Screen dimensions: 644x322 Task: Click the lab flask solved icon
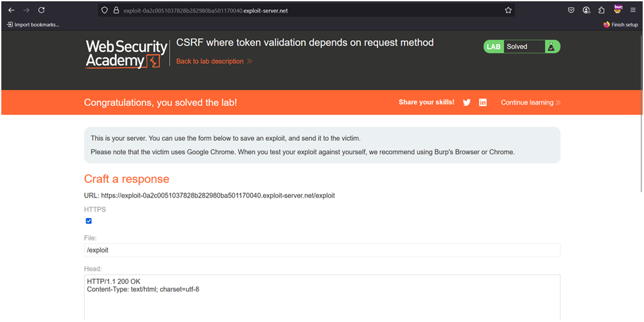[553, 47]
